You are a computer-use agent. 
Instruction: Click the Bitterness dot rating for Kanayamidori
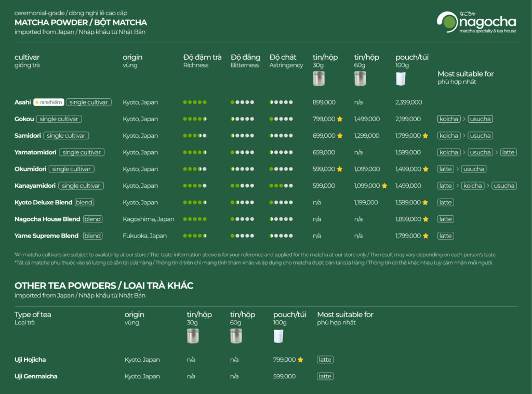click(242, 186)
